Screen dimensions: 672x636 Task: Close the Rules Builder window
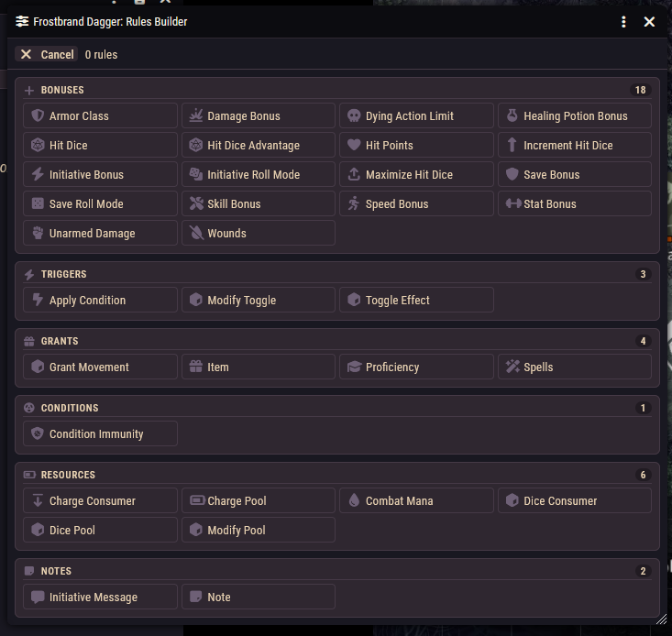click(649, 21)
